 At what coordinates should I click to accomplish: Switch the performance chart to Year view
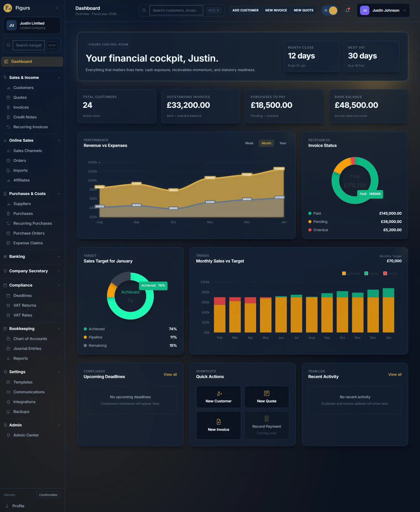click(282, 143)
